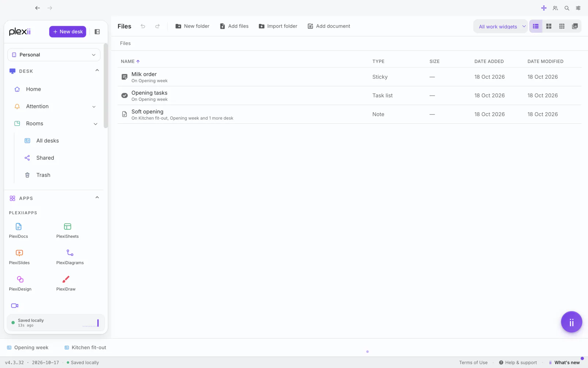Click Import folder
Screen dimensions: 588x368
tap(278, 26)
